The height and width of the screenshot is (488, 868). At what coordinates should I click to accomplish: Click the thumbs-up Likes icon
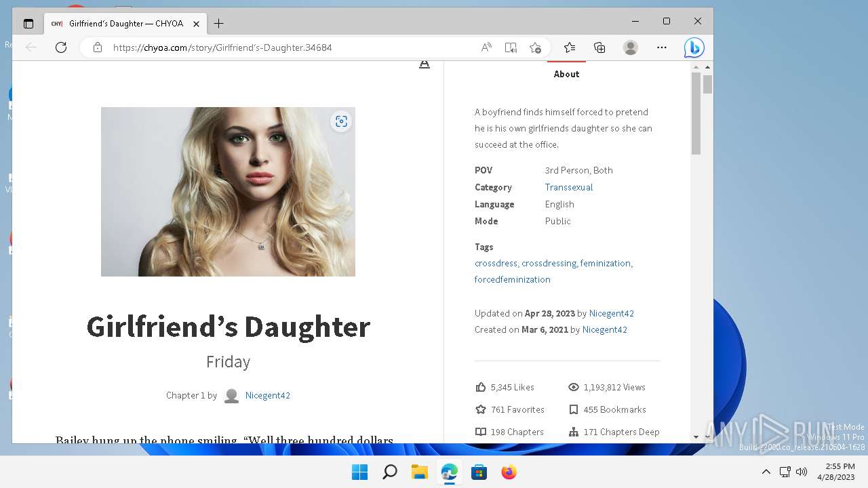pyautogui.click(x=481, y=387)
